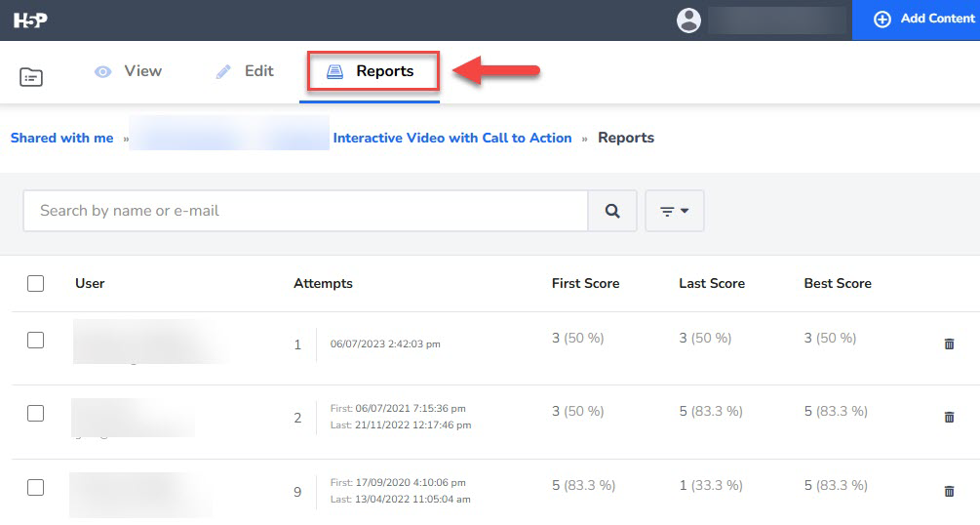This screenshot has height=525, width=980.
Task: Open the Reports tab
Action: pos(370,71)
